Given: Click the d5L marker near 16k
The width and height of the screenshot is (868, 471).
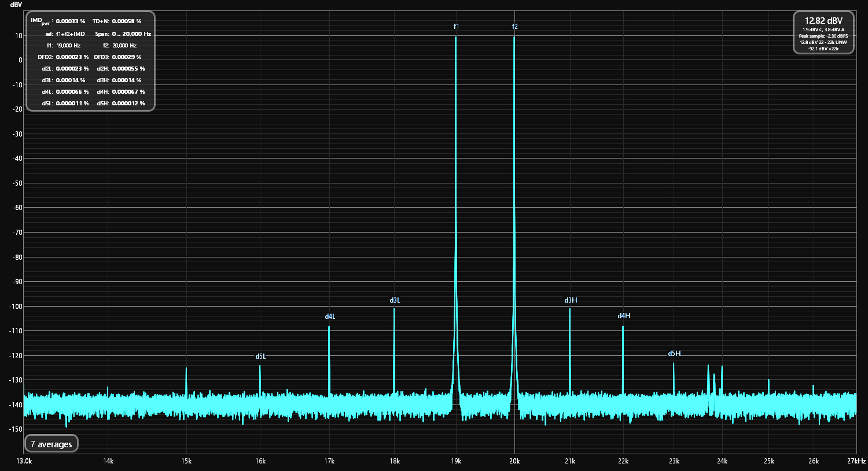Looking at the screenshot, I should pyautogui.click(x=260, y=356).
